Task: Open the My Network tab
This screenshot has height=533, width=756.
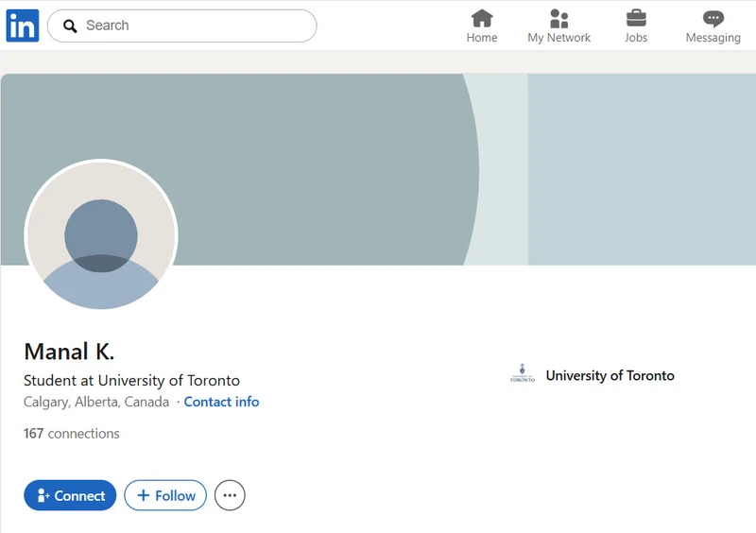Action: tap(558, 26)
